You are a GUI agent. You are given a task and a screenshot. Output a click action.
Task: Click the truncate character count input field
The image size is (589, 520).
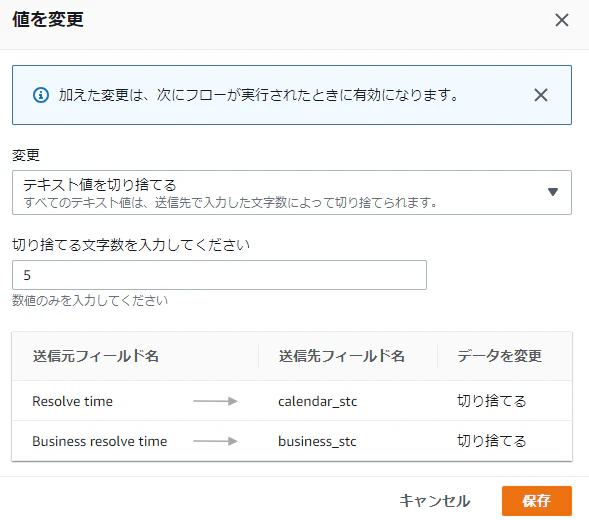(x=219, y=275)
